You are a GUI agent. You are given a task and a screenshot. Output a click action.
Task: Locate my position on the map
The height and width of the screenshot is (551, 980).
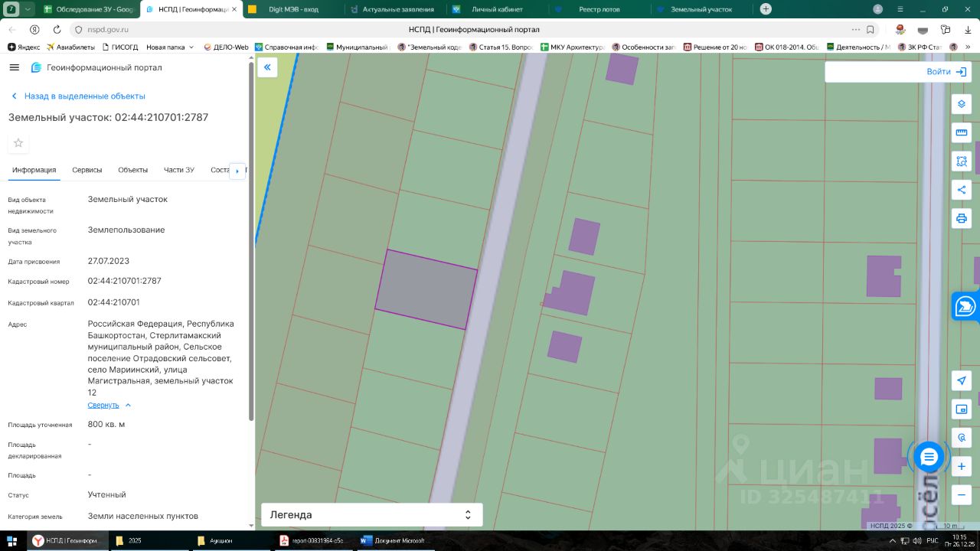pos(962,380)
